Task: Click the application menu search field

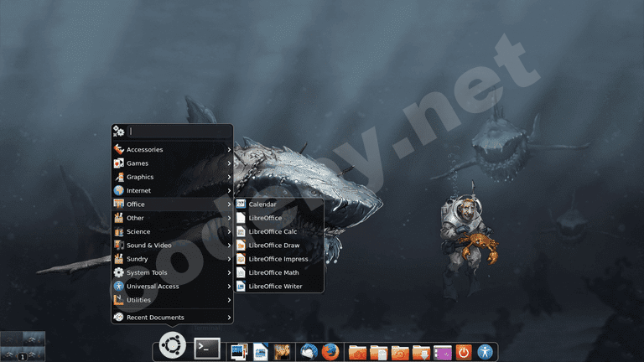Action: tap(179, 132)
